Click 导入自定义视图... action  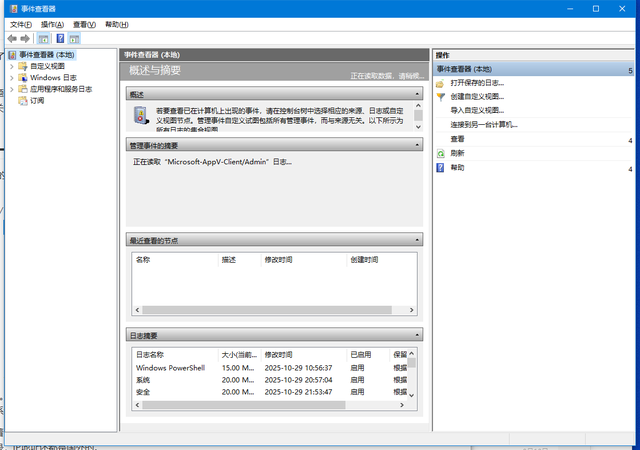(477, 110)
